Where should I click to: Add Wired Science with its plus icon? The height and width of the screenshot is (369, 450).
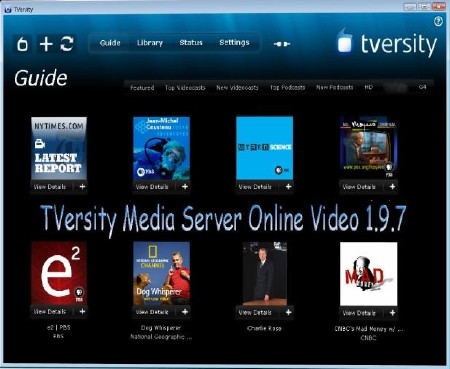[x=288, y=187]
